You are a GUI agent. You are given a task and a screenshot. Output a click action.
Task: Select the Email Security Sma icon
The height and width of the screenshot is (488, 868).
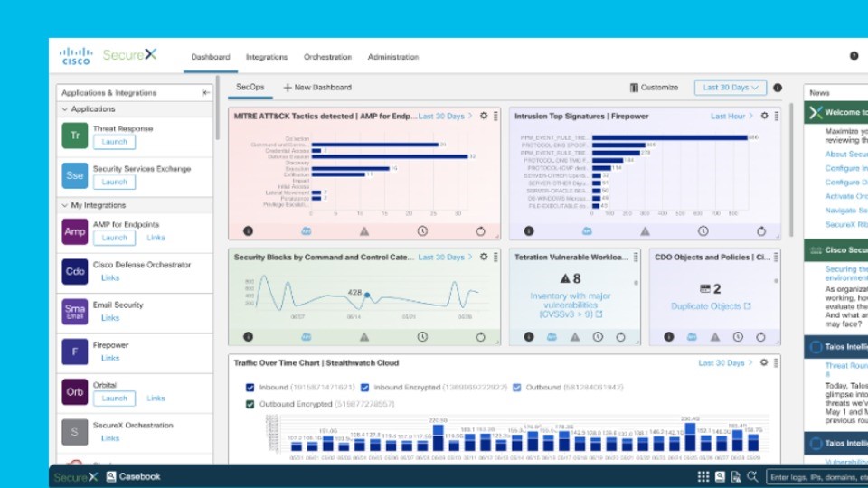(x=75, y=312)
